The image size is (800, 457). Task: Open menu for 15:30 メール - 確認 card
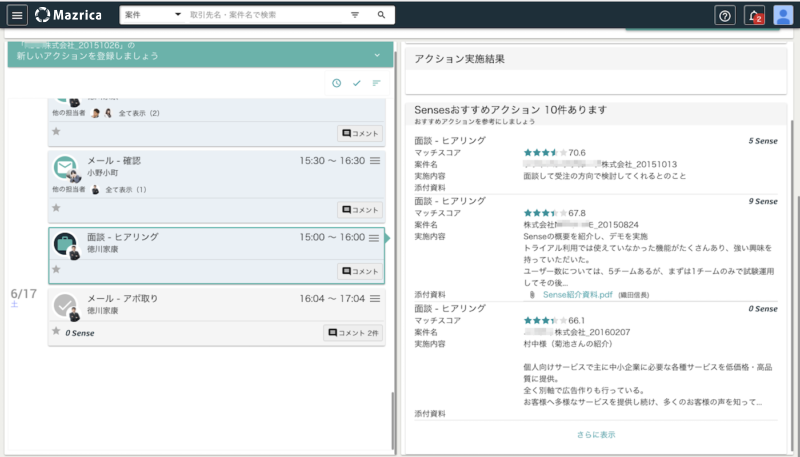374,160
